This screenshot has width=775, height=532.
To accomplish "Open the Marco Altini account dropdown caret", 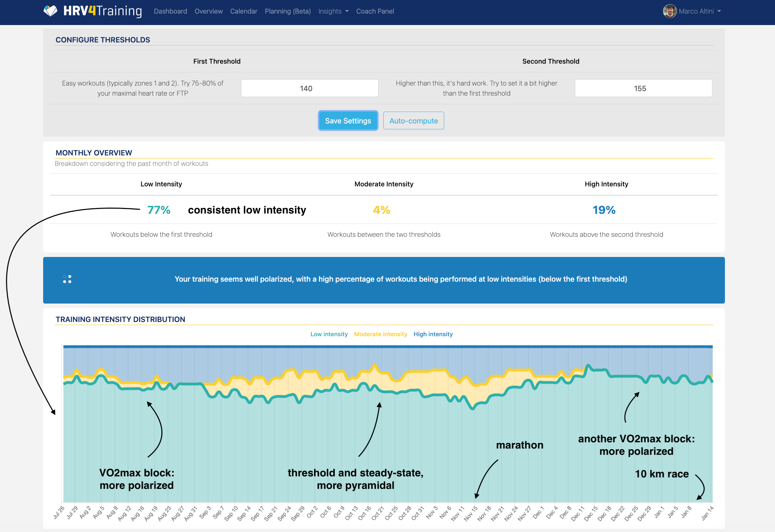I will click(719, 11).
